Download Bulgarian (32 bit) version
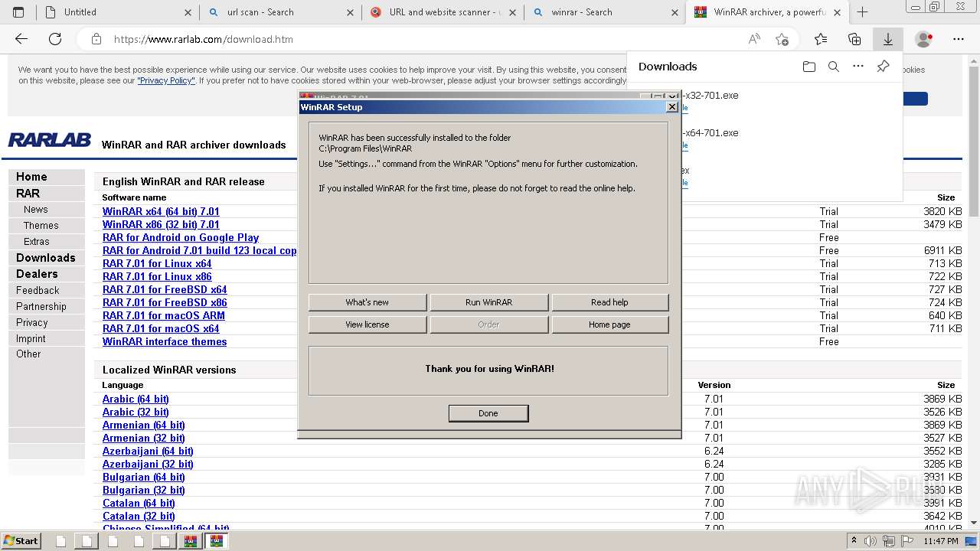 point(144,490)
